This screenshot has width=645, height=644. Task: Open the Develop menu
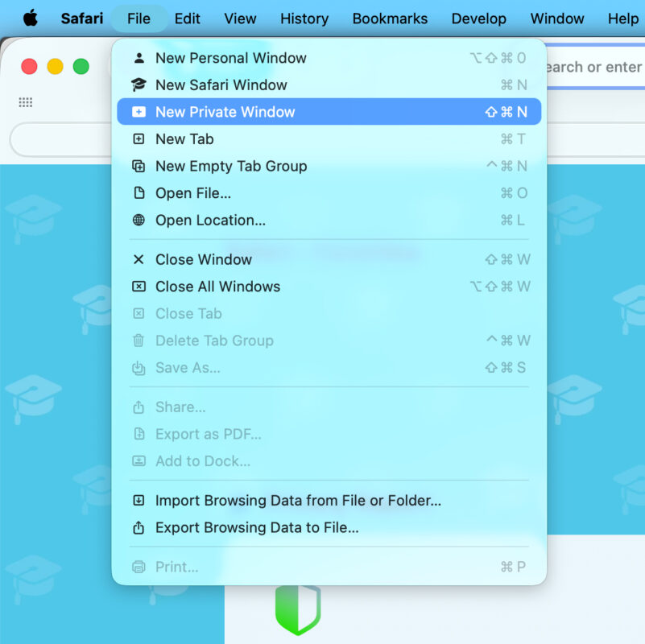pos(479,19)
